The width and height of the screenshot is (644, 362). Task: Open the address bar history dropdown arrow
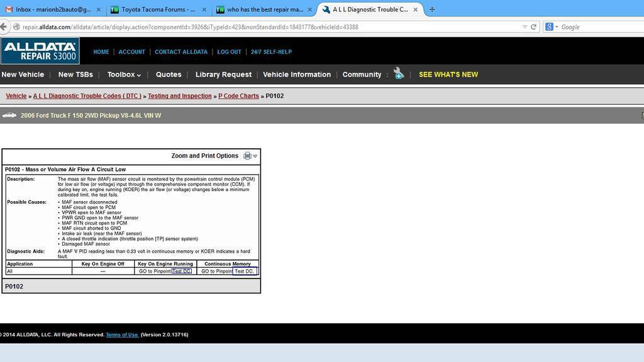(x=525, y=27)
